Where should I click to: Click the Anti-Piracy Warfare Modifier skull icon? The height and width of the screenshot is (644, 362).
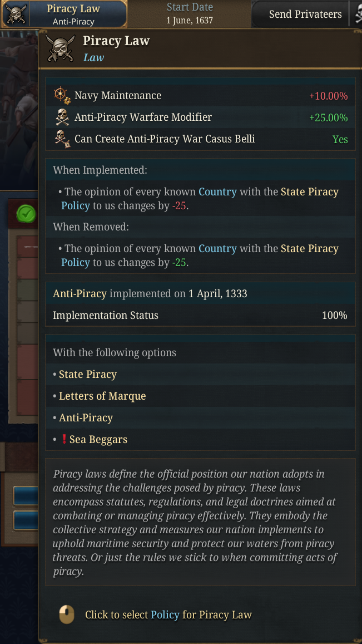(x=62, y=117)
